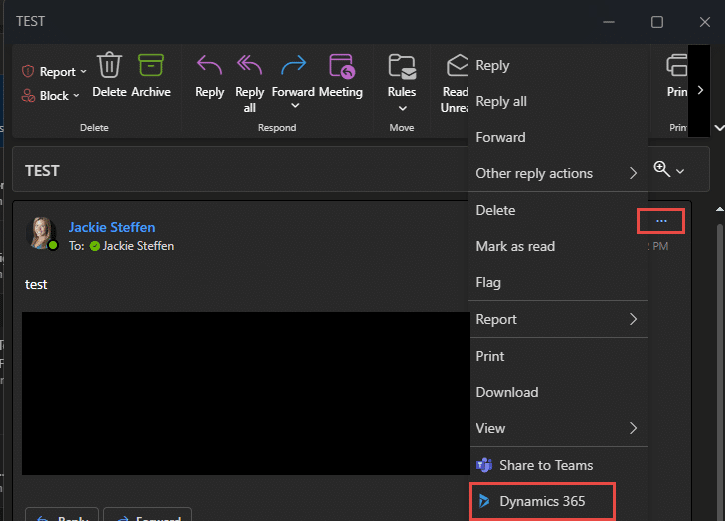
Task: Click the TEST window title text
Action: tap(31, 21)
